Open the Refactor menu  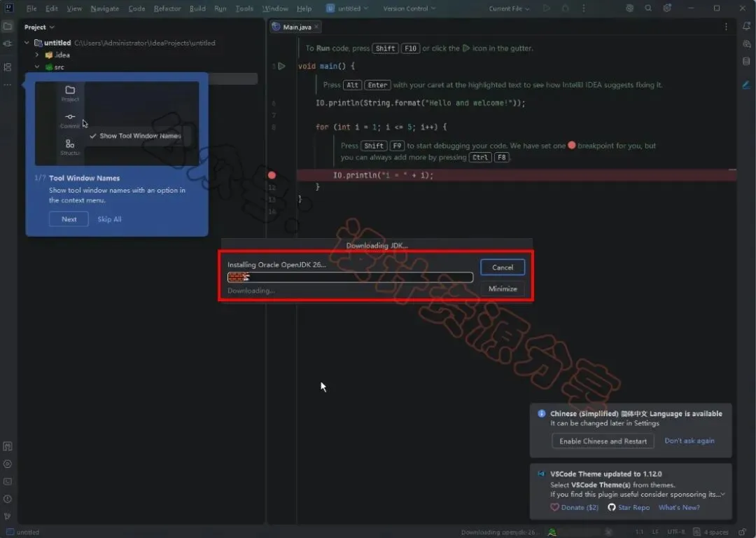pyautogui.click(x=167, y=8)
